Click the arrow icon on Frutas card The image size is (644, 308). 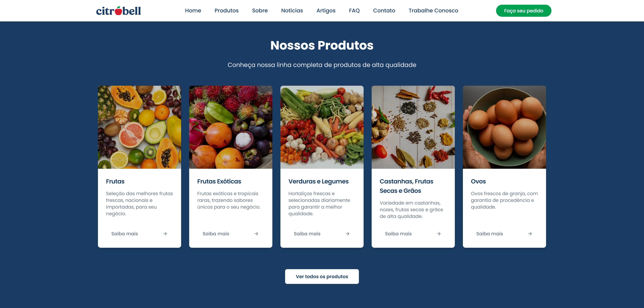(165, 234)
